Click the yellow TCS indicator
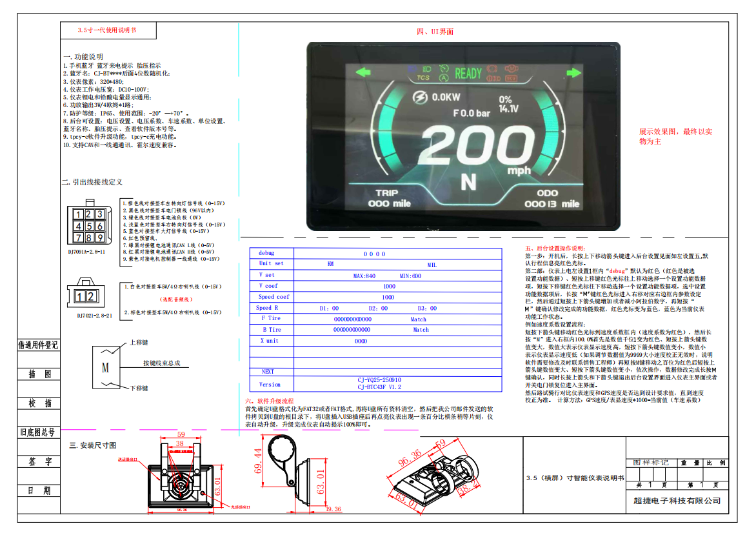The width and height of the screenshot is (756, 535). click(423, 78)
